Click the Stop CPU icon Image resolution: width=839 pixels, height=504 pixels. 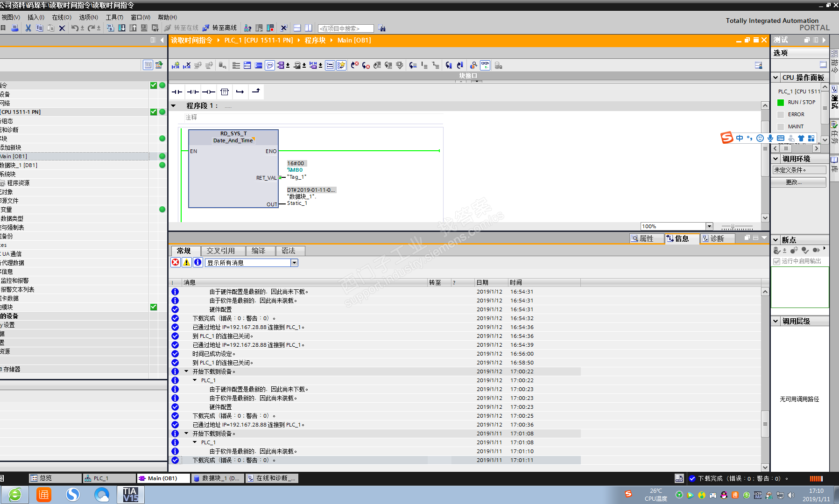(x=270, y=28)
